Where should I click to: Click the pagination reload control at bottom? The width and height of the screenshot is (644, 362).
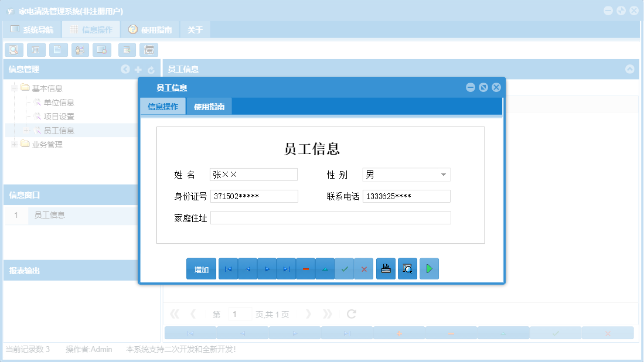click(350, 313)
